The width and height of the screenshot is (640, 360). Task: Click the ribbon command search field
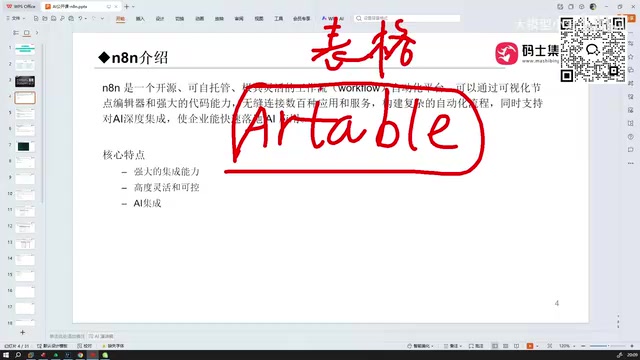[x=407, y=18]
